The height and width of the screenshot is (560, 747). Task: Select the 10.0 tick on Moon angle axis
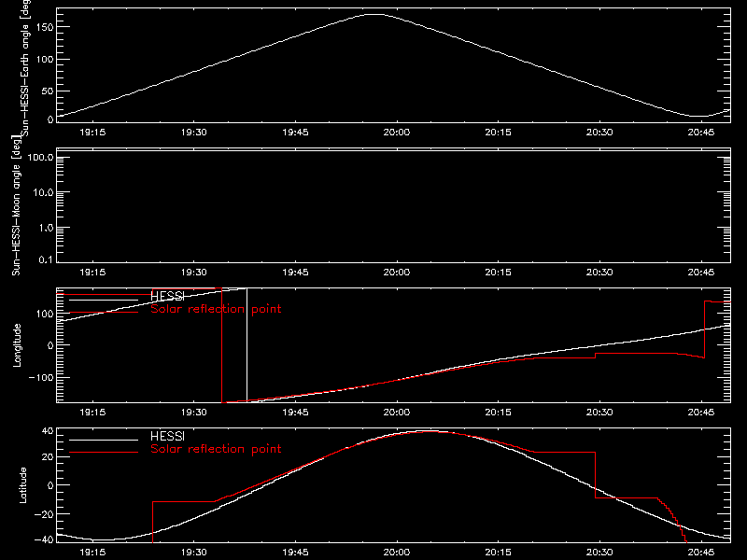pyautogui.click(x=43, y=193)
